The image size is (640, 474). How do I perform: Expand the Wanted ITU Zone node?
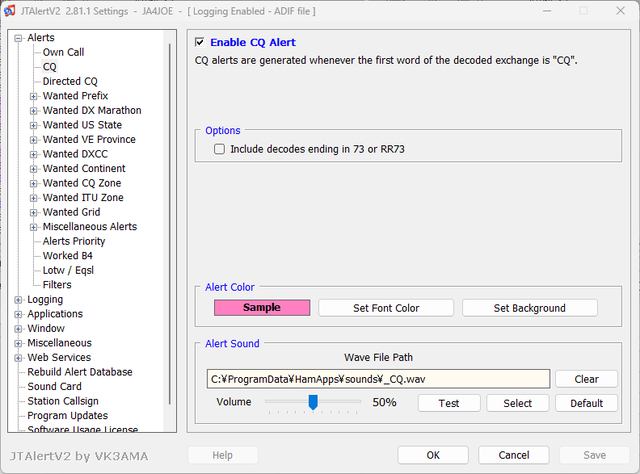click(x=33, y=198)
